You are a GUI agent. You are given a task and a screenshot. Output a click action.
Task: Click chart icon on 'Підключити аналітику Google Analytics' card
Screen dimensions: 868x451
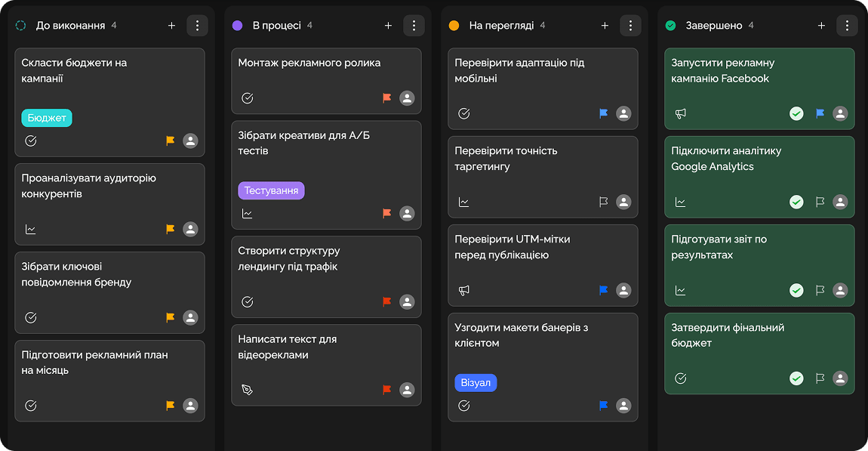[x=681, y=202]
